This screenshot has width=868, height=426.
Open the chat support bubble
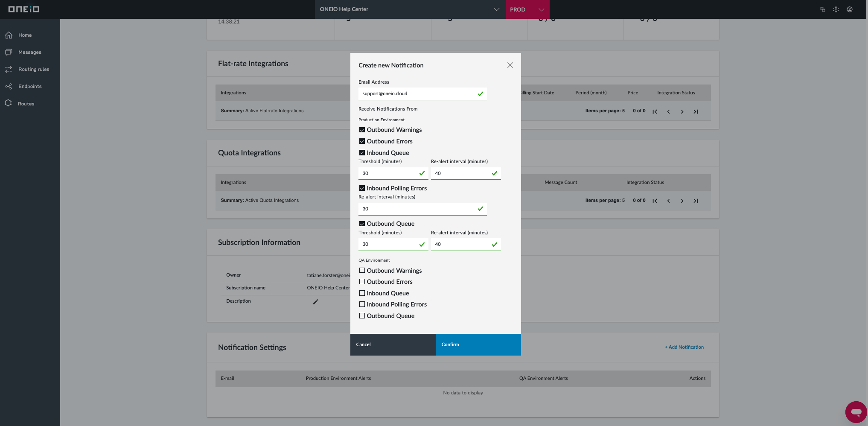click(x=856, y=412)
